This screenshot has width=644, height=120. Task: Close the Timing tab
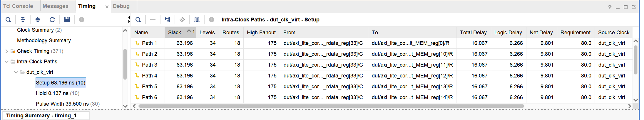pyautogui.click(x=107, y=7)
